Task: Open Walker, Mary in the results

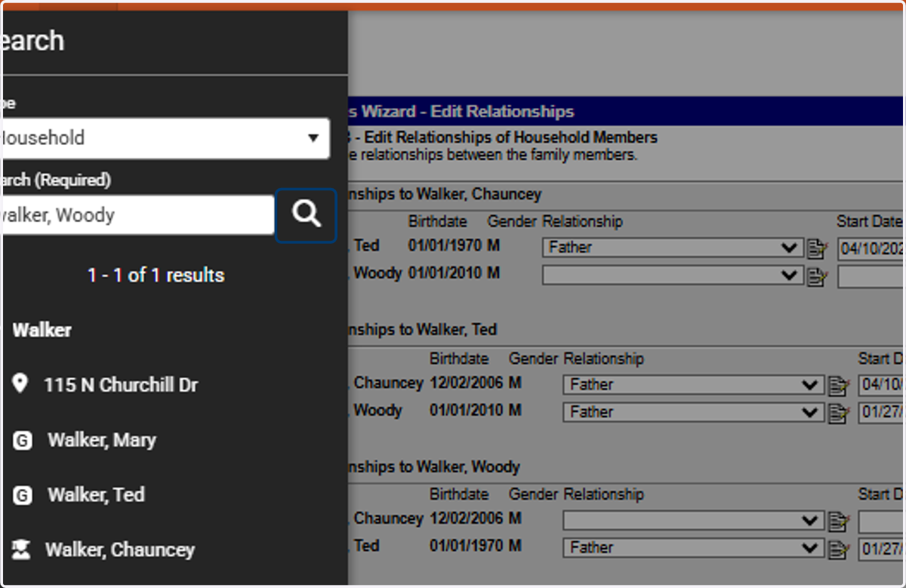Action: point(102,440)
